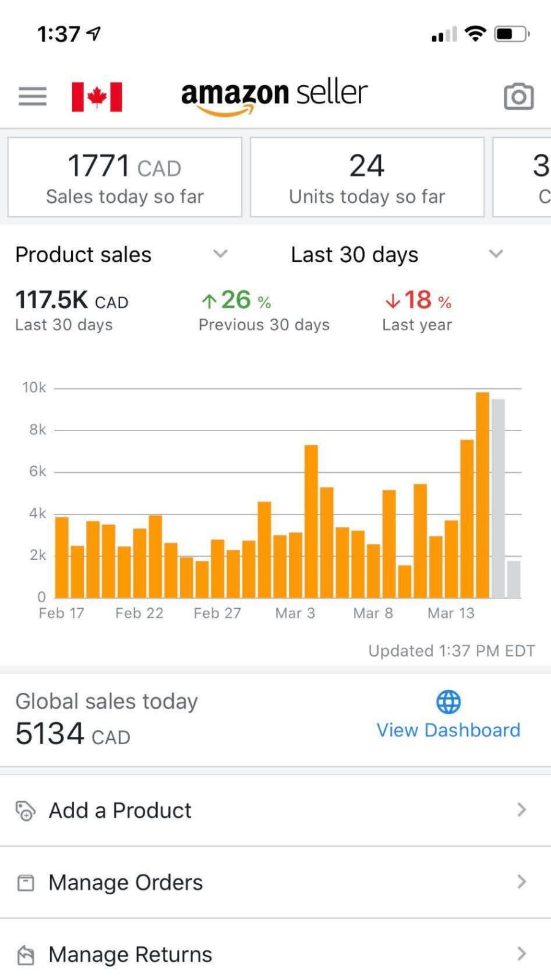The width and height of the screenshot is (551, 980).
Task: Tap the Canada flag marketplace icon
Action: coord(97,97)
